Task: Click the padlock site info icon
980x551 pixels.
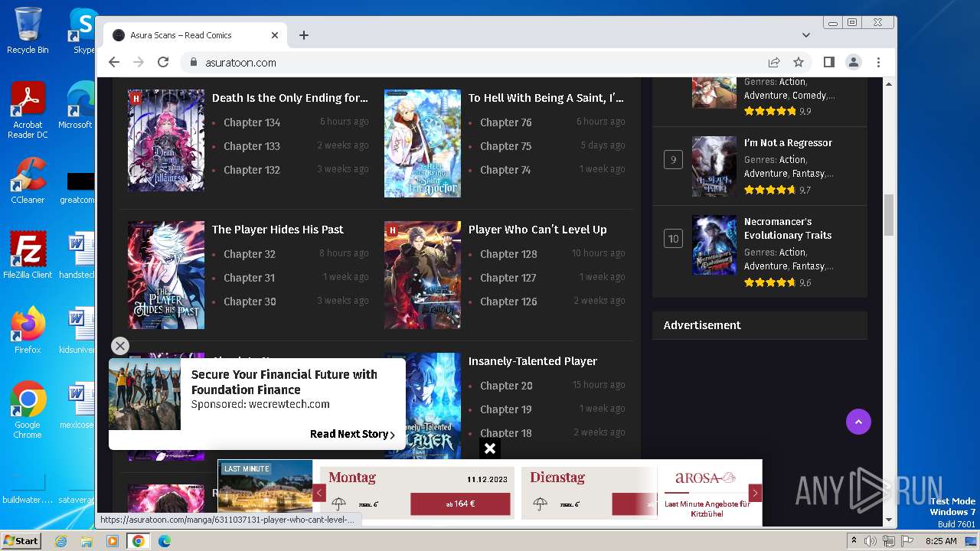Action: click(x=194, y=63)
